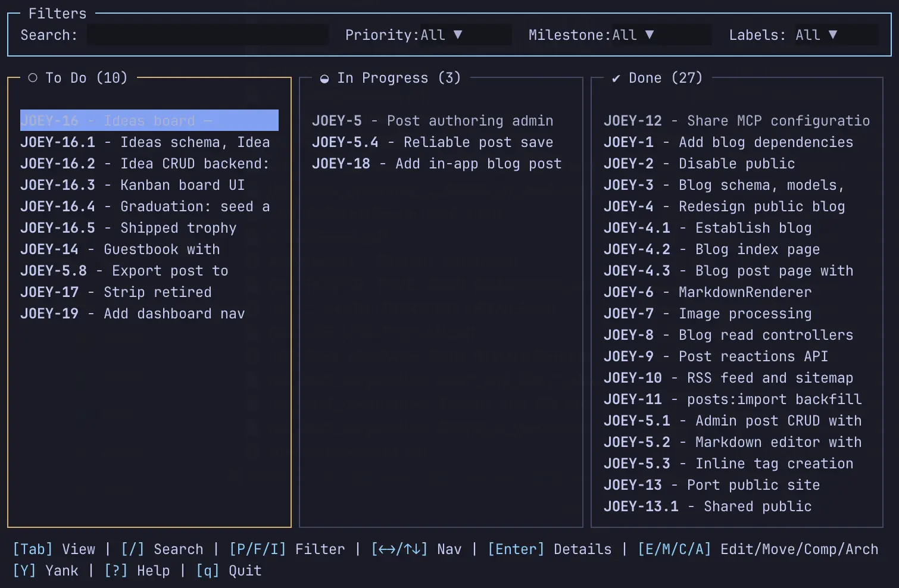Viewport: 899px width, 588px height.
Task: Click the In Progress half-circle icon
Action: coord(324,79)
